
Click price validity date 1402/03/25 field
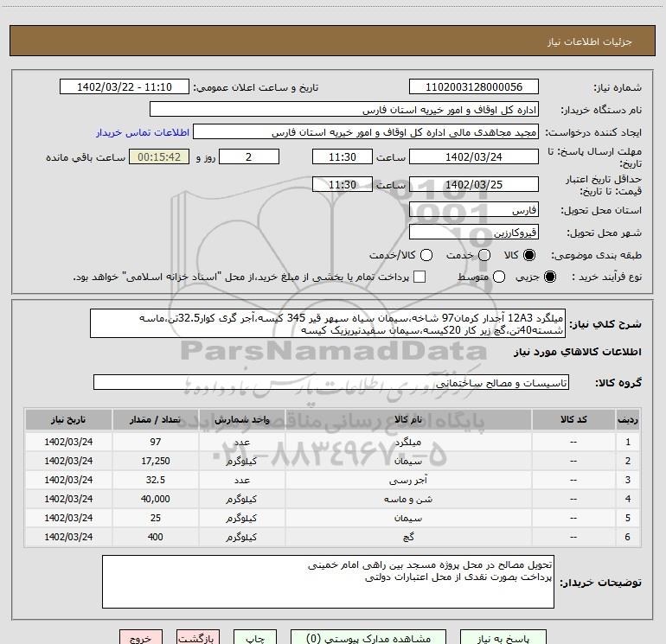[x=474, y=184]
